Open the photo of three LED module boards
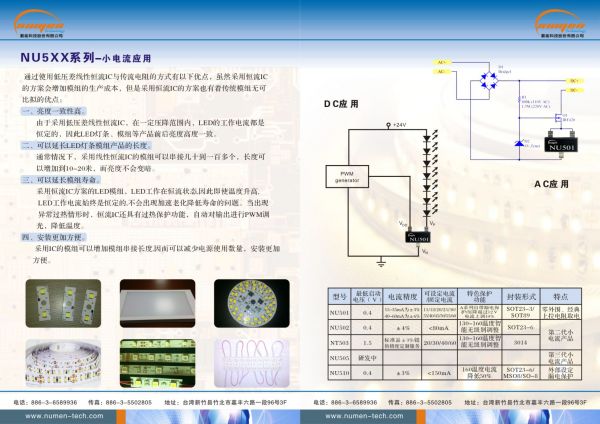This screenshot has width=600, height=424. click(64, 303)
